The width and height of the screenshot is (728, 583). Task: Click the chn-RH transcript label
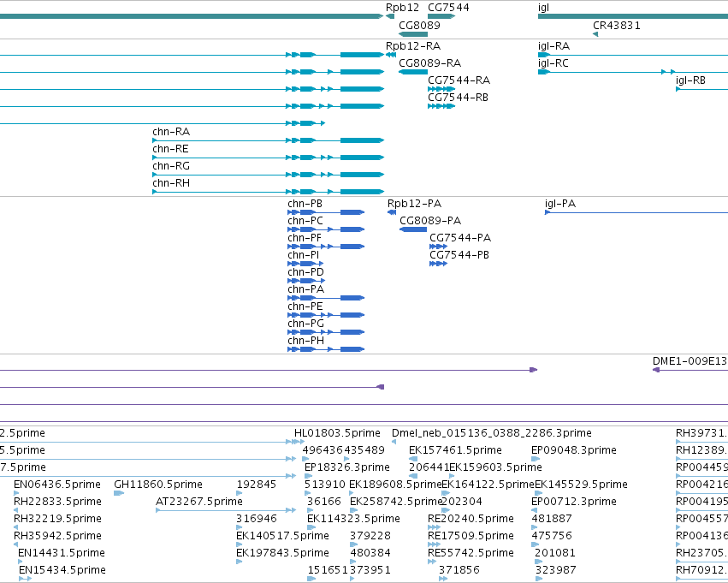point(171,183)
